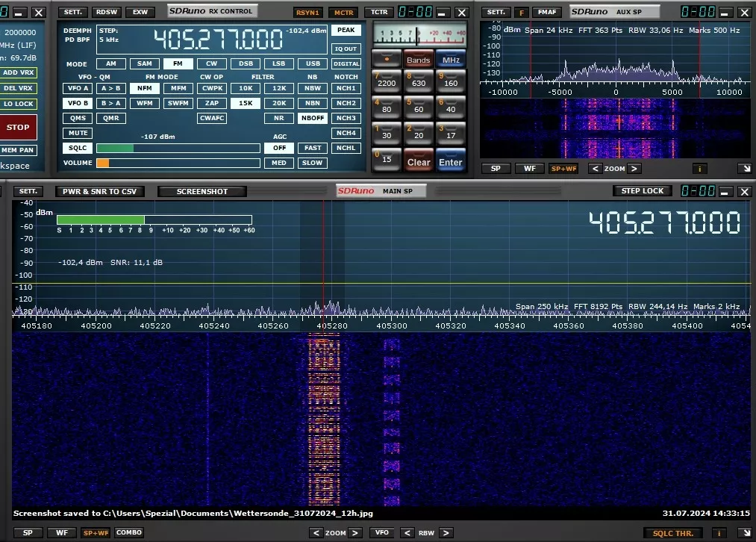The image size is (756, 542).
Task: Adjust the VOLUME slider
Action: point(178,163)
